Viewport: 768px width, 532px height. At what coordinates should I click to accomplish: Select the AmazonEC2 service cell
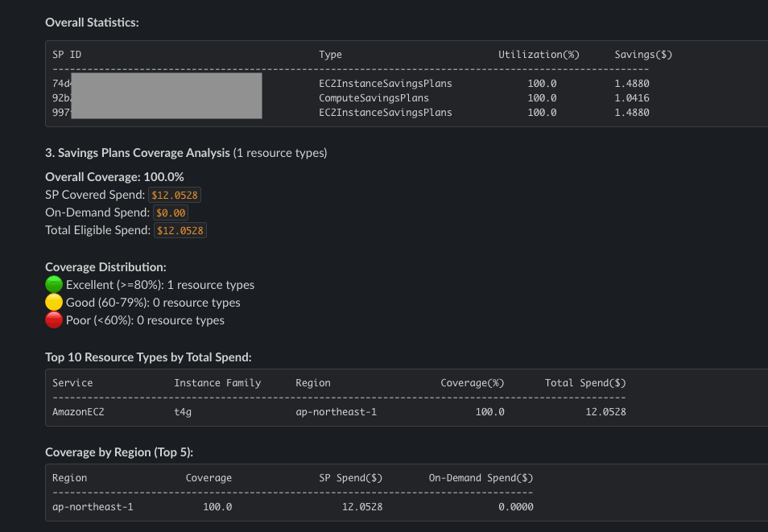[79, 412]
